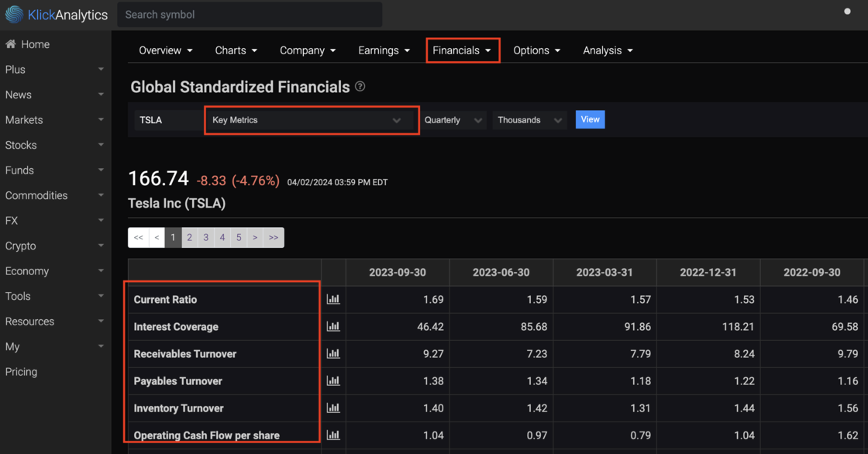This screenshot has width=868, height=454.
Task: Click the 2022-09-30 column header
Action: (x=812, y=273)
